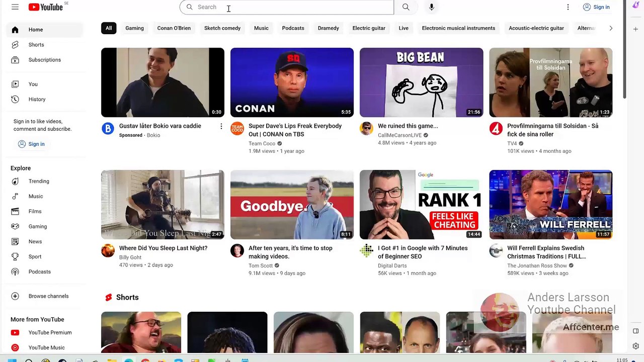Click the Digital Darts channel avatar

366,251
